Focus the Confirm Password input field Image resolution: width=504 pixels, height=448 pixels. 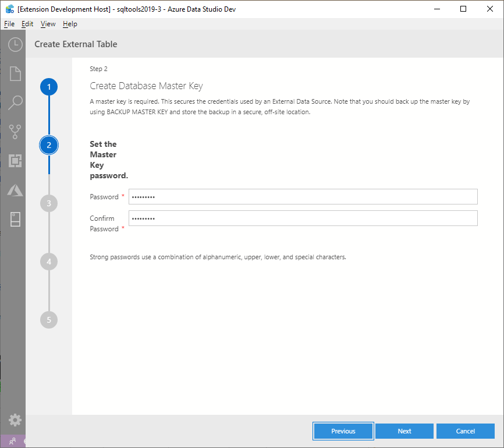coord(303,218)
